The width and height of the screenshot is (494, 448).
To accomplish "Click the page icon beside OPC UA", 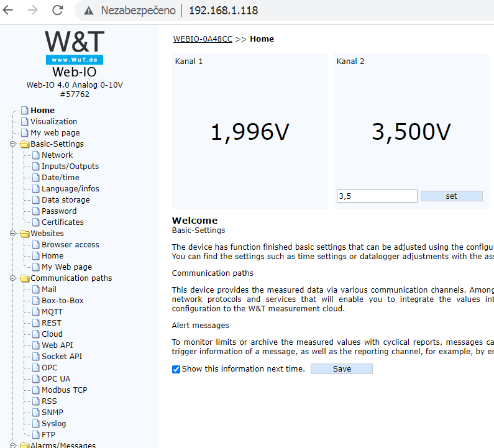I will (x=36, y=378).
